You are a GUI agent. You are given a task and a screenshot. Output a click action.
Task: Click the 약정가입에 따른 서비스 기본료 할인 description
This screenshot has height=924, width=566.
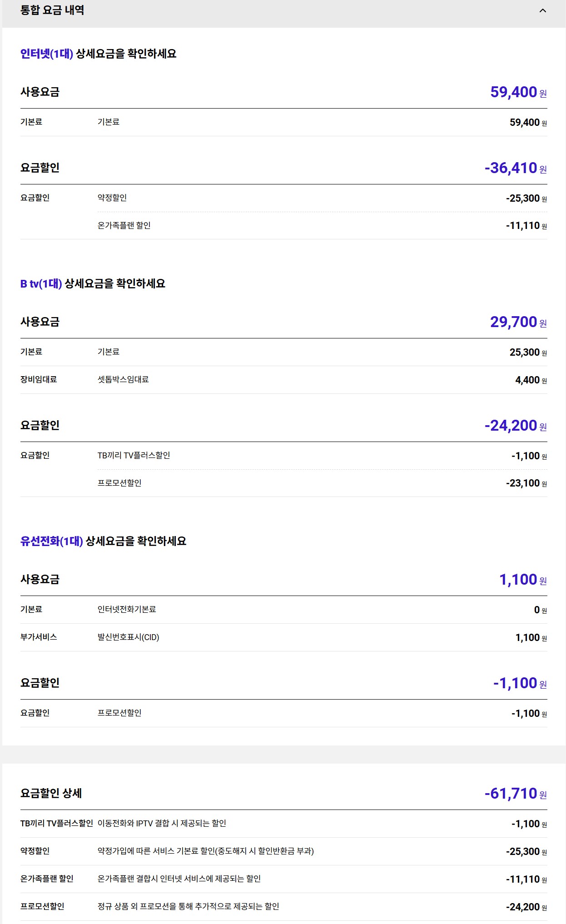coord(205,851)
